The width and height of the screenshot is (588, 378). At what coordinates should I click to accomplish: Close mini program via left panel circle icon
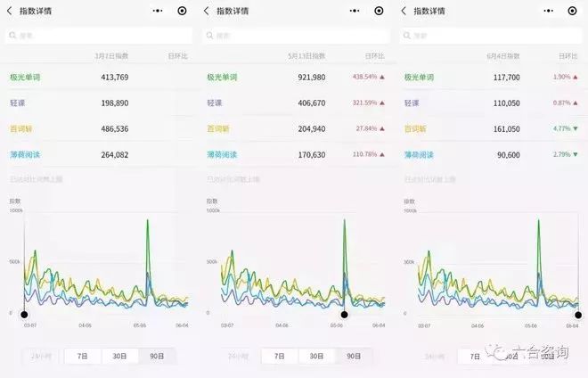click(x=182, y=11)
